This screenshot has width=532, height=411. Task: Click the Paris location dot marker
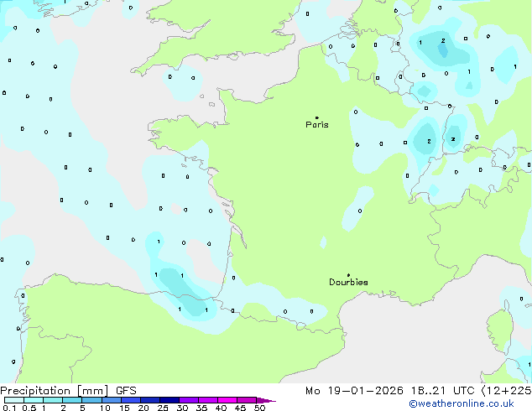[317, 117]
